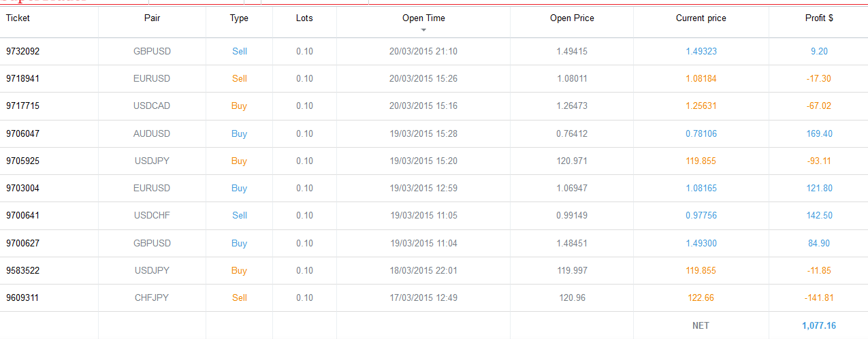Click the AUDUSD pair cell
The width and height of the screenshot is (868, 339).
152,133
